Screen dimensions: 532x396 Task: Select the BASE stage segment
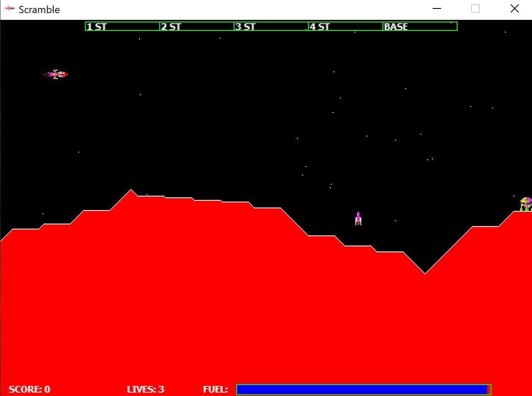click(x=420, y=26)
